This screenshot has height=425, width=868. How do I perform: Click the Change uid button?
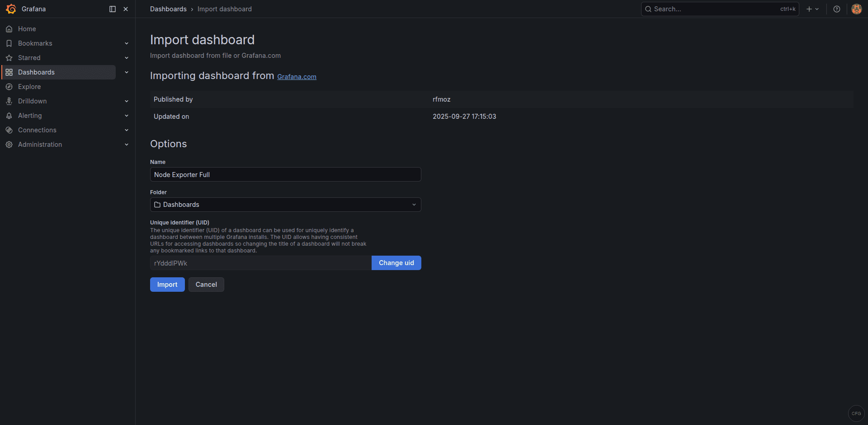pos(396,262)
